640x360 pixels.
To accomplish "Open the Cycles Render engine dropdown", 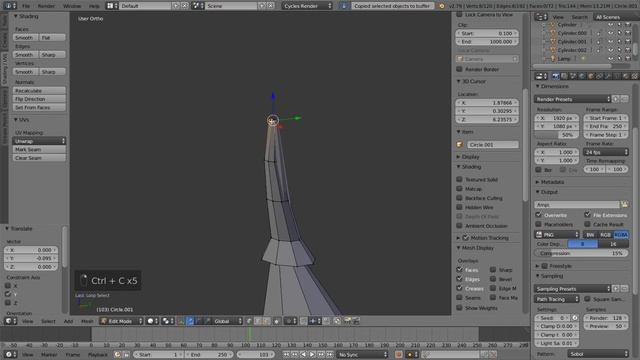I will pos(307,6).
